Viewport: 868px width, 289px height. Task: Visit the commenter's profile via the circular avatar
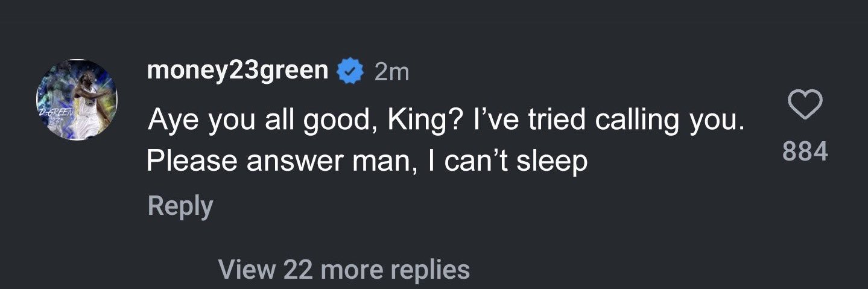pos(77,100)
